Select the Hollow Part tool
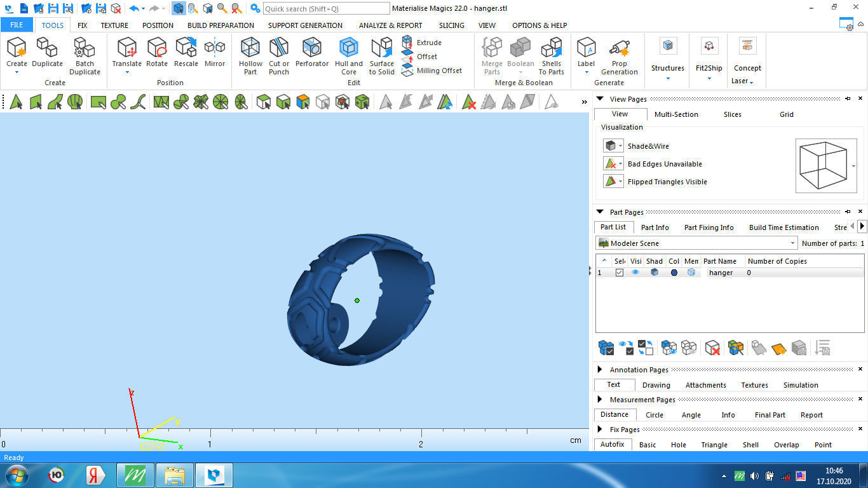Viewport: 868px width, 488px height. coord(250,56)
